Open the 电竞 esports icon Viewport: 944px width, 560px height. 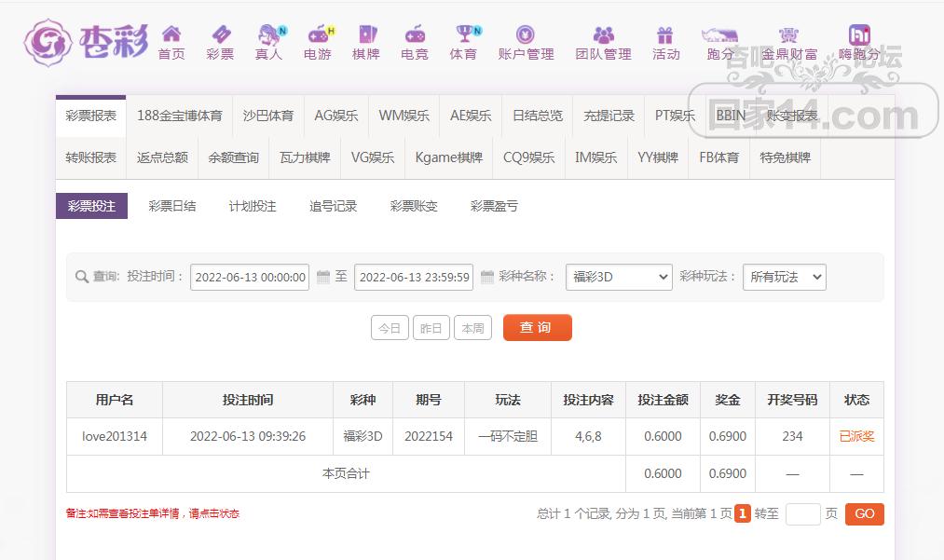coord(415,34)
